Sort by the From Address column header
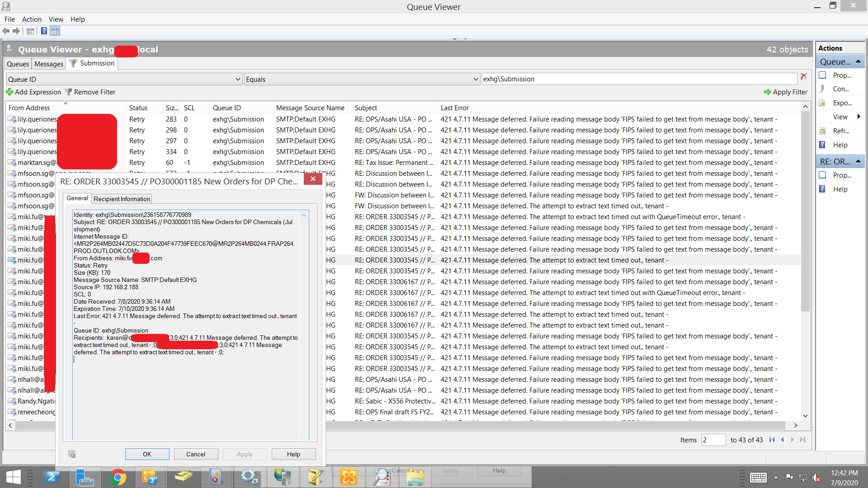868x488 pixels. [66, 108]
